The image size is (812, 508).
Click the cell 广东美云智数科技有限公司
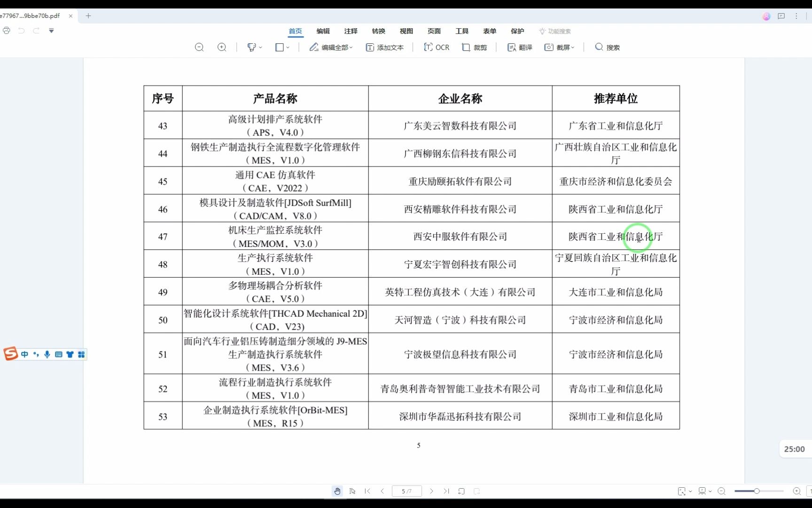point(460,126)
